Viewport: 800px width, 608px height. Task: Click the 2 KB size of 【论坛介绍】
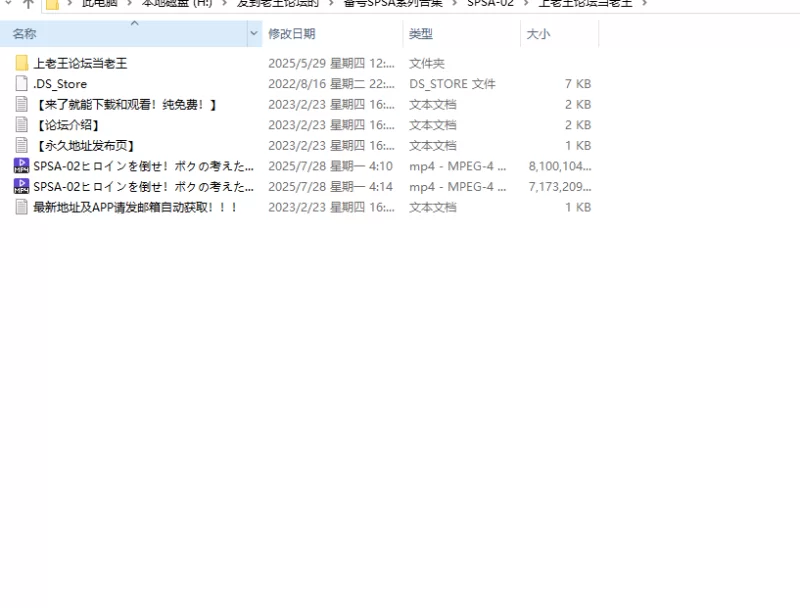(578, 125)
